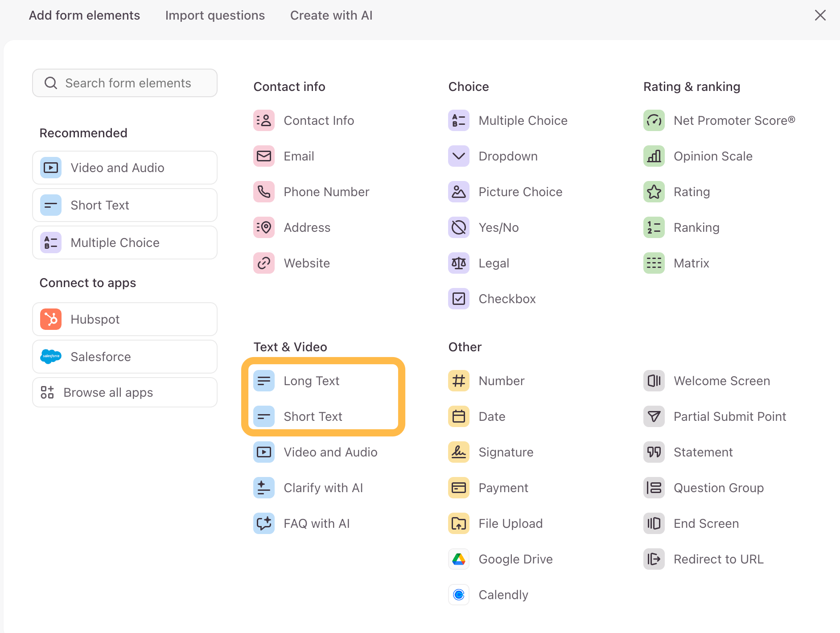The width and height of the screenshot is (840, 633).
Task: Click the Calendly logo icon
Action: [458, 595]
